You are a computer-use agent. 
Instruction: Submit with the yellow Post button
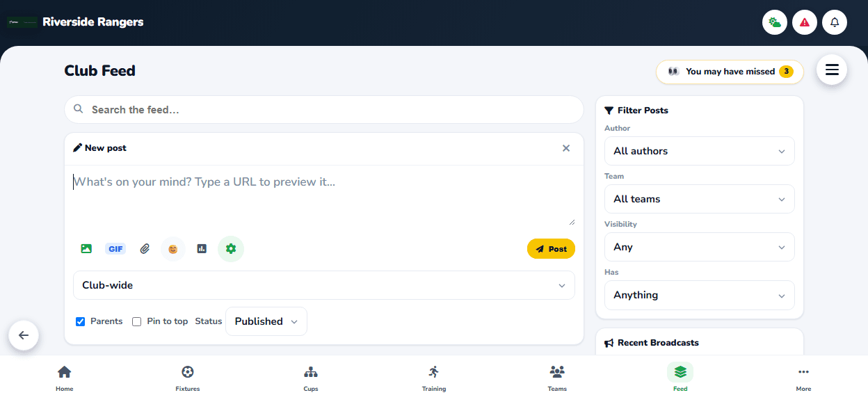tap(551, 249)
